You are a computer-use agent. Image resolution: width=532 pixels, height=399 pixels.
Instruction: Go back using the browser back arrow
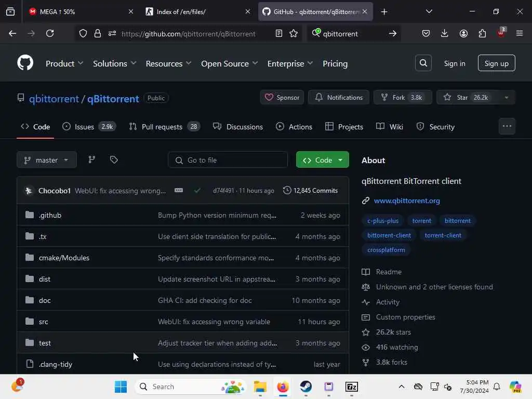tap(12, 33)
